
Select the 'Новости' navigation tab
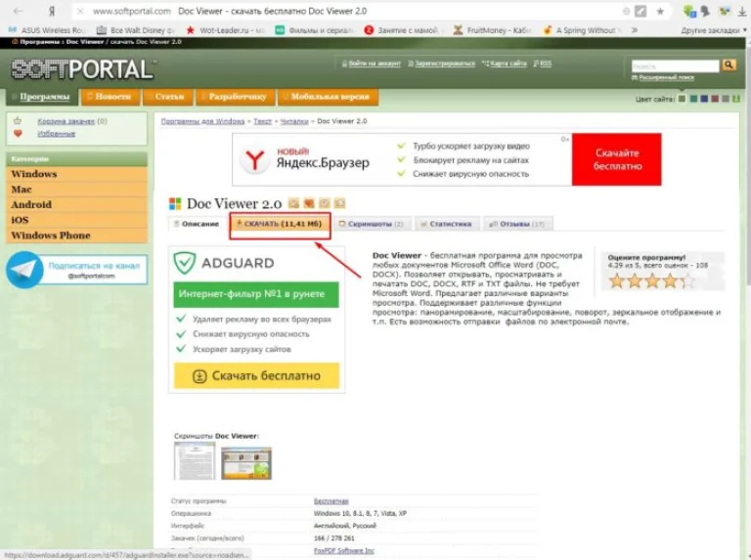(x=110, y=97)
